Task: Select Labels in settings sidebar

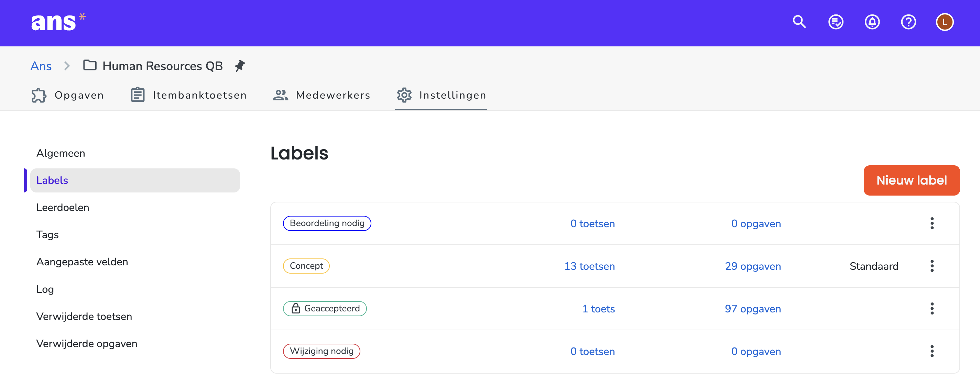Action: [135, 180]
